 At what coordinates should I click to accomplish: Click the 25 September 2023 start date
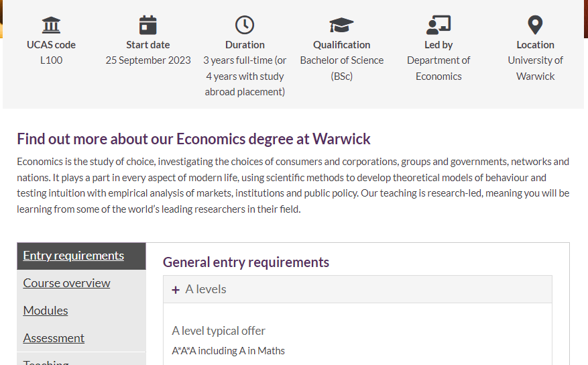pos(148,60)
